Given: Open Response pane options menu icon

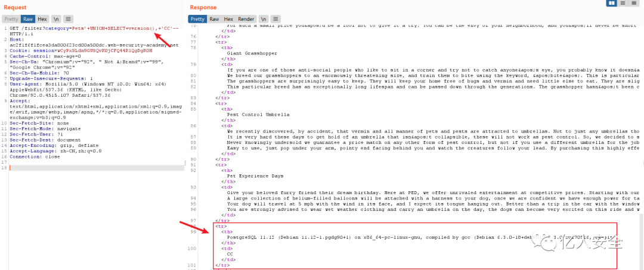Looking at the screenshot, I should pyautogui.click(x=276, y=19).
